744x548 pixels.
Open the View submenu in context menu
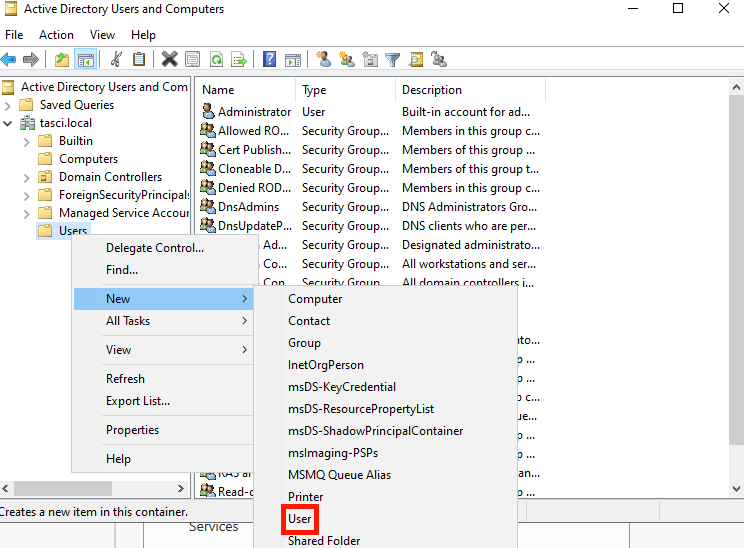click(163, 350)
